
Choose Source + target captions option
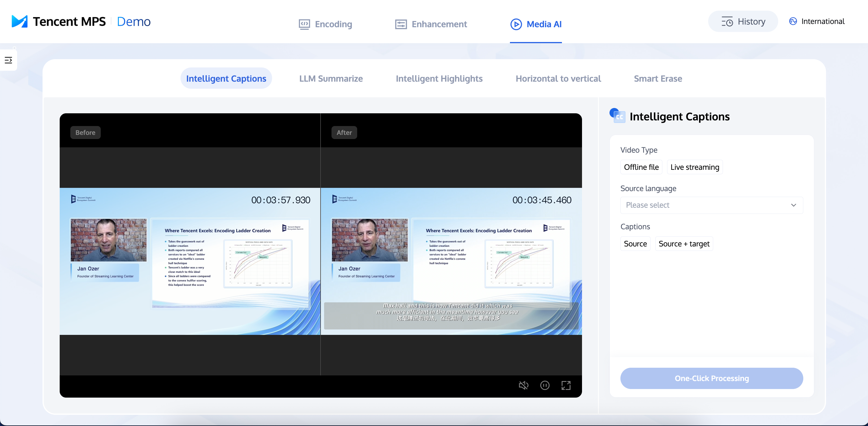[684, 244]
